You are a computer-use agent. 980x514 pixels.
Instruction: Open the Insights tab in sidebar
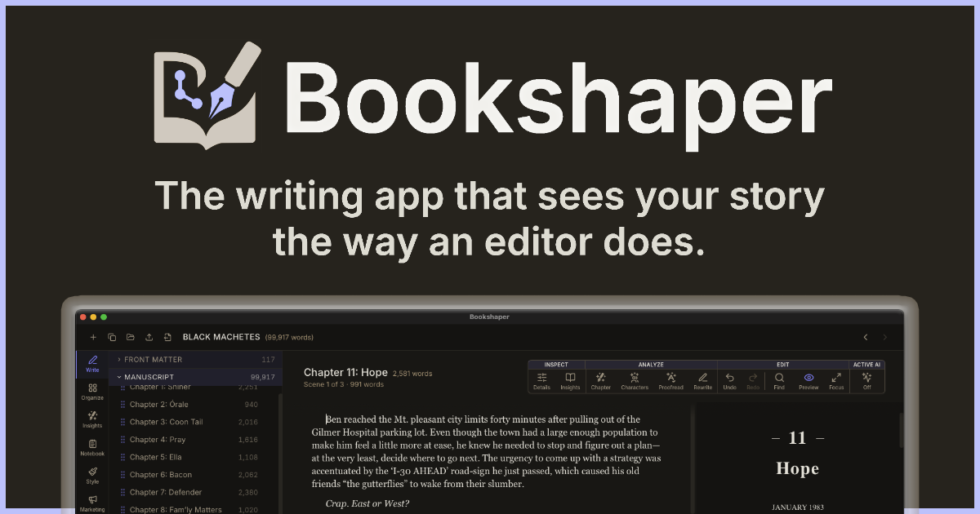[x=92, y=419]
